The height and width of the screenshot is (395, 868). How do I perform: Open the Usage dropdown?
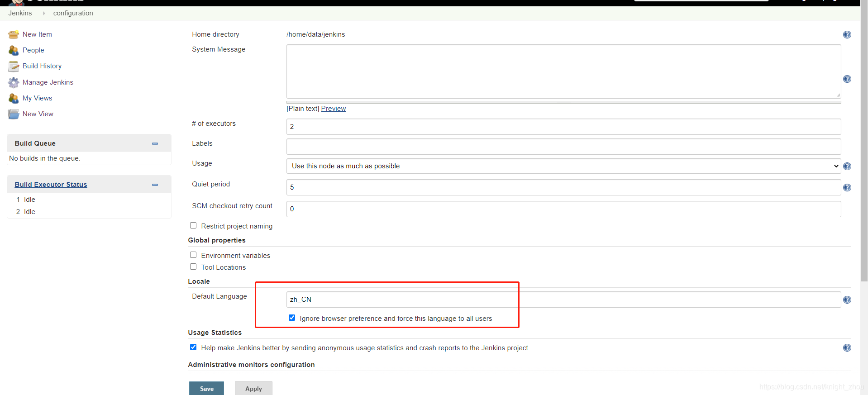click(563, 166)
